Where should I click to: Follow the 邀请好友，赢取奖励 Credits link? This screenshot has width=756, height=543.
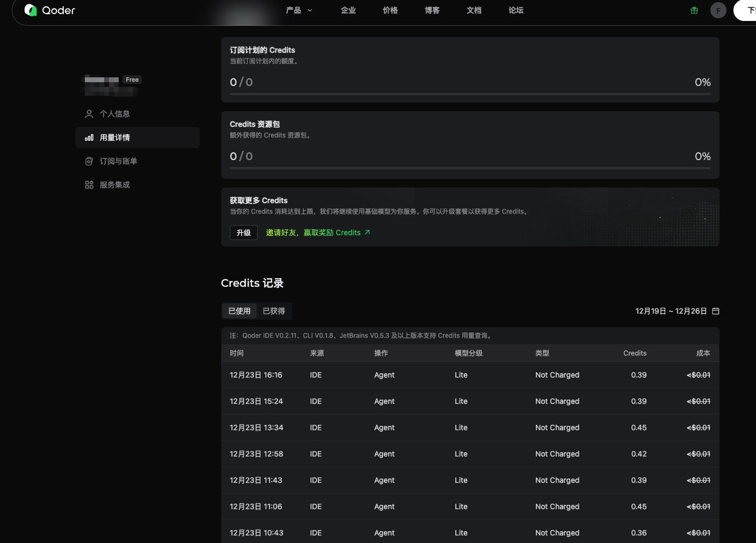click(313, 233)
